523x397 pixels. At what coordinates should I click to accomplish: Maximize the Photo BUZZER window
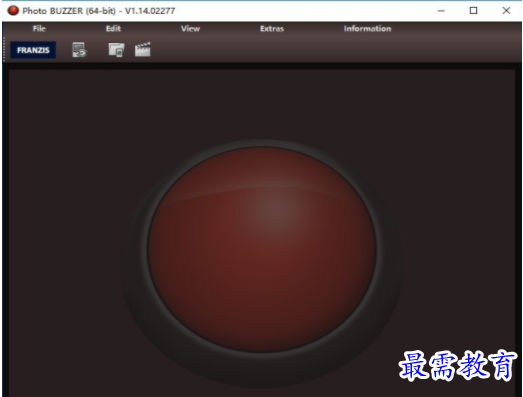473,11
